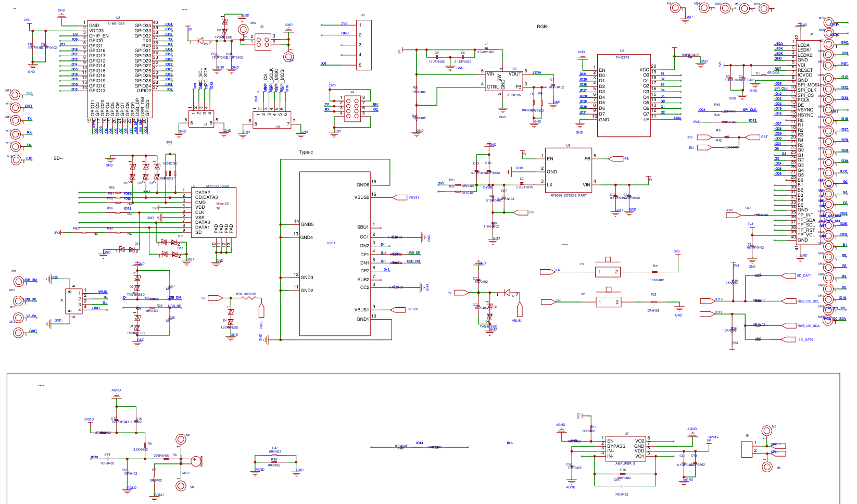Select the MIC2 microphone symbol
The height and width of the screenshot is (504, 857).
tap(196, 460)
